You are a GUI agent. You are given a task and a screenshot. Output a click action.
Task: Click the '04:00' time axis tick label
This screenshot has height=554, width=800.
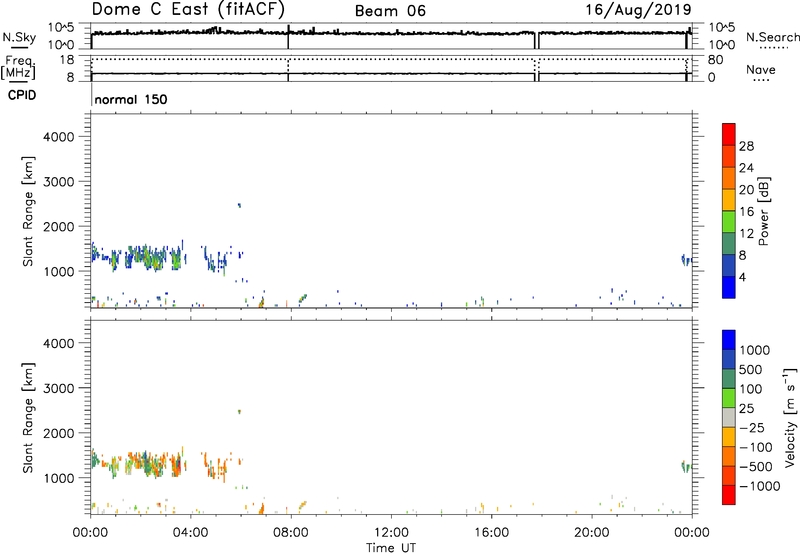pos(191,533)
